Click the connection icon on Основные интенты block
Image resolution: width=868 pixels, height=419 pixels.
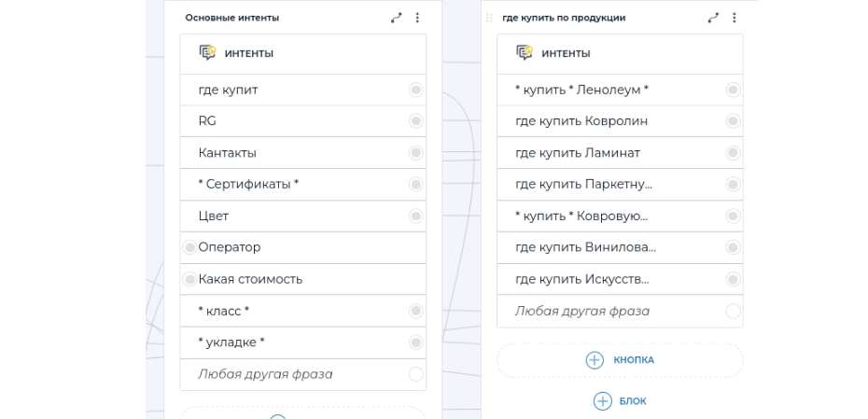pyautogui.click(x=397, y=18)
